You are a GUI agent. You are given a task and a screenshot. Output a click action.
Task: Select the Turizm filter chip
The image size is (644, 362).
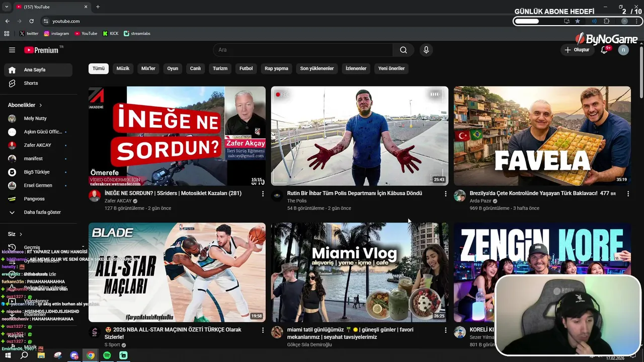[x=220, y=68]
